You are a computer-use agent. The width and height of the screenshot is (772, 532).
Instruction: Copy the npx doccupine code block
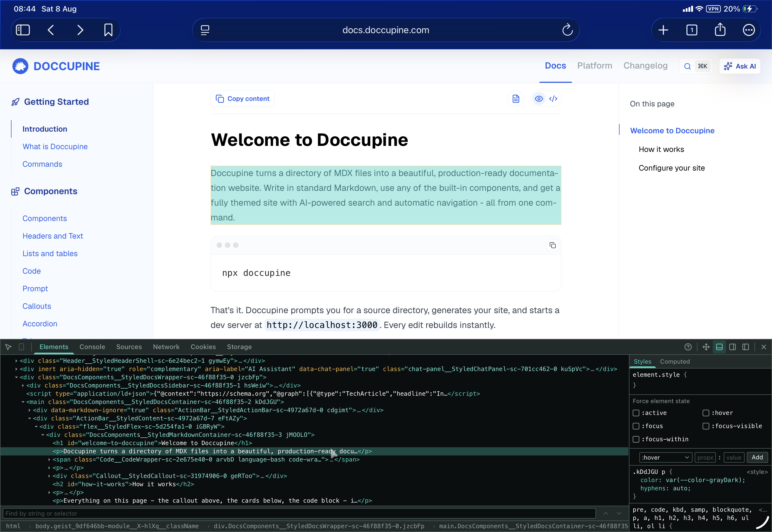(552, 245)
